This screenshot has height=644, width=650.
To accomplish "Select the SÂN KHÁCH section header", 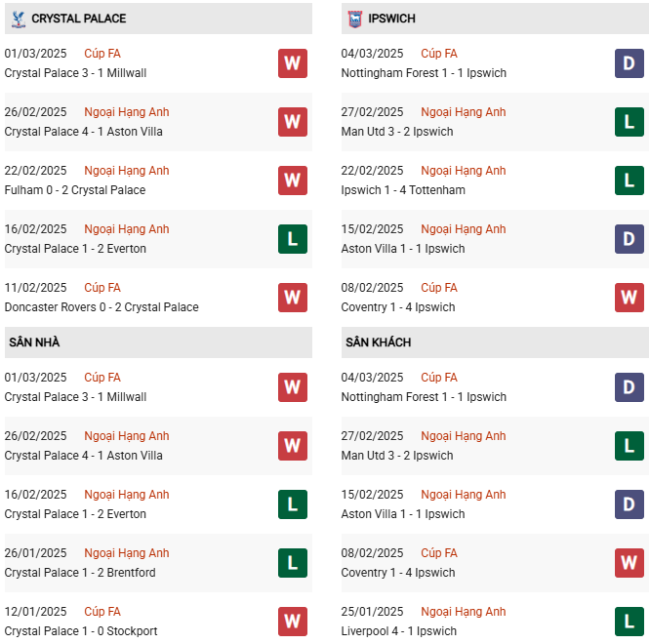I will pos(378,342).
